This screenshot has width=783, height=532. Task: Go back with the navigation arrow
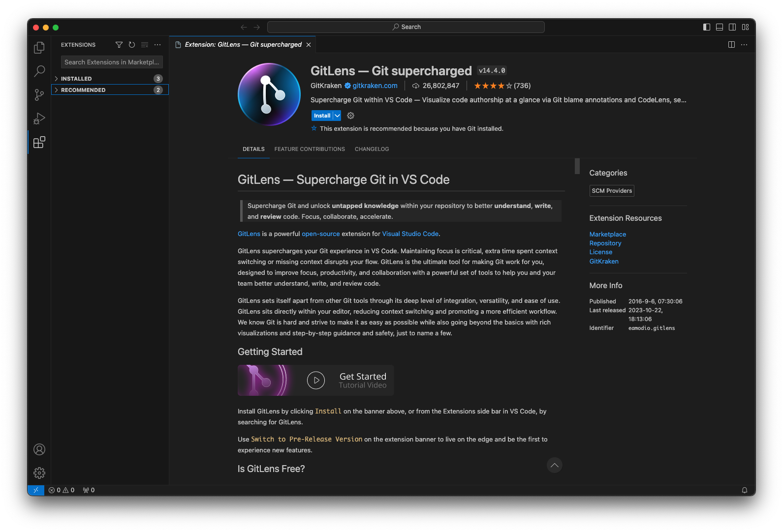tap(244, 27)
